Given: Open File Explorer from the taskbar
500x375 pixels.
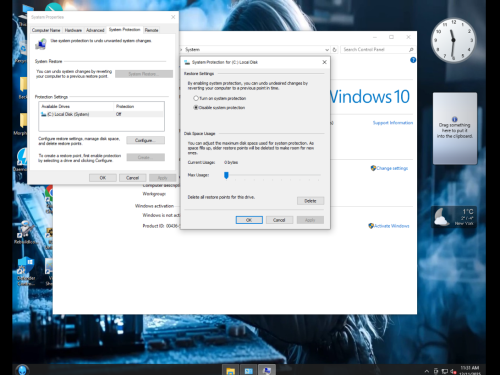Looking at the screenshot, I should coord(230,370).
